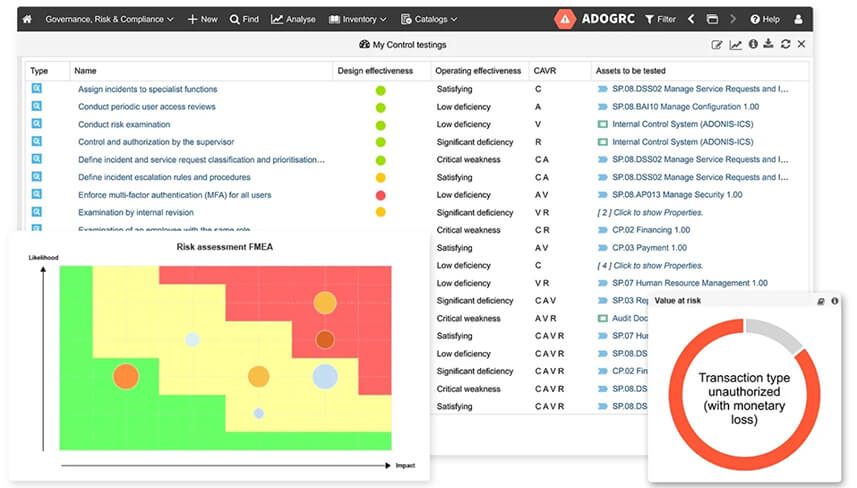Click the user profile icon
Viewport: 857px width, 488px height.
point(798,19)
